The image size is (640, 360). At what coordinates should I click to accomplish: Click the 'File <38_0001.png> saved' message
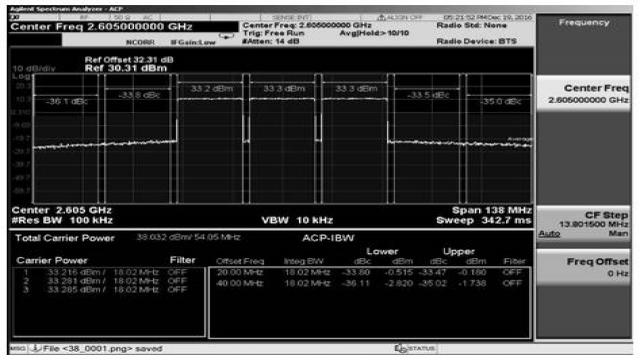click(102, 349)
